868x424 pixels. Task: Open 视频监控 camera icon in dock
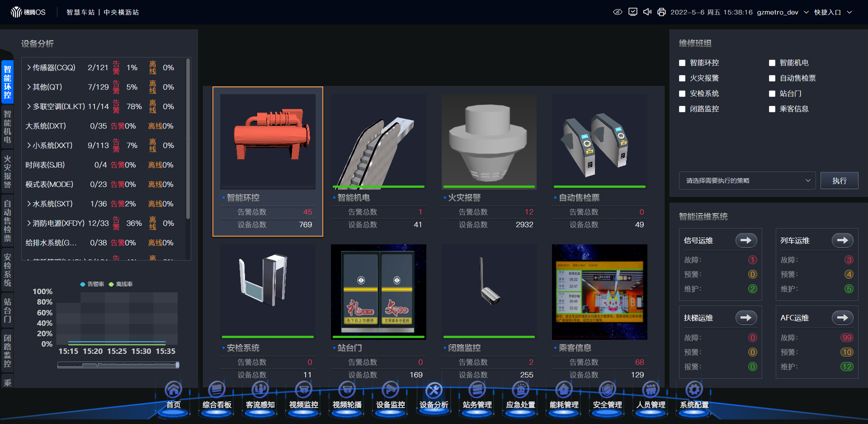[x=303, y=390]
